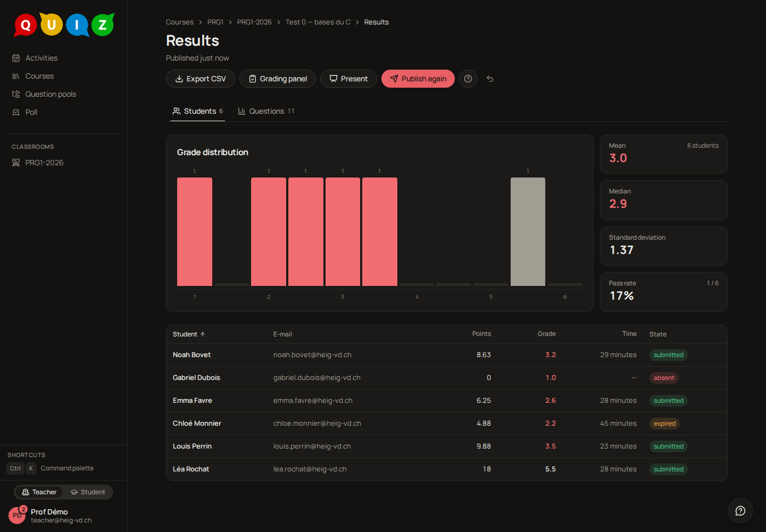
Task: Sort table by Student column
Action: point(189,334)
